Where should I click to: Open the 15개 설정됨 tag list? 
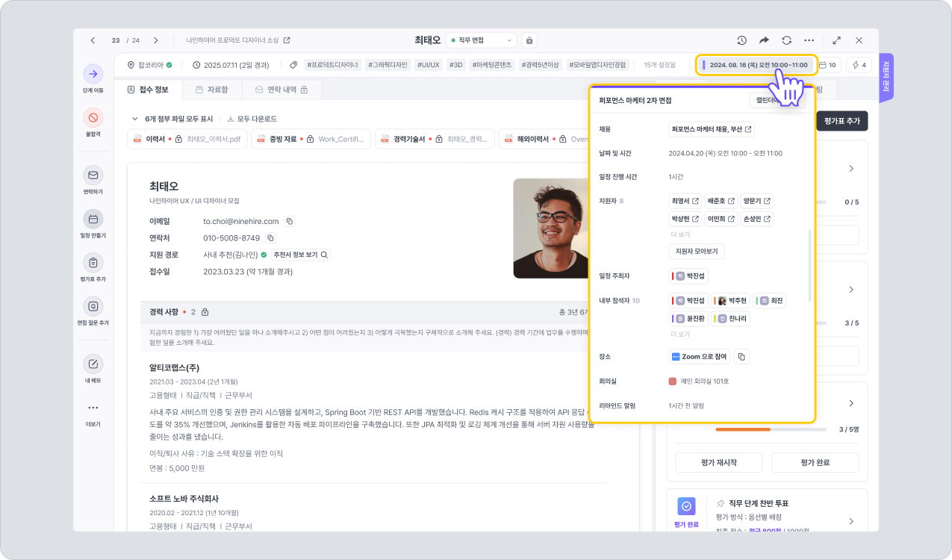coord(659,65)
